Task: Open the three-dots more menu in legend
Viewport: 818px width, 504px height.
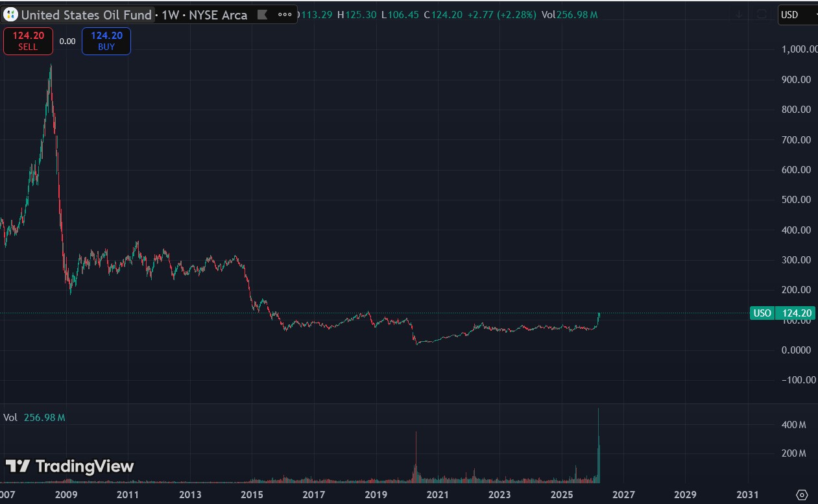Action: [285, 15]
